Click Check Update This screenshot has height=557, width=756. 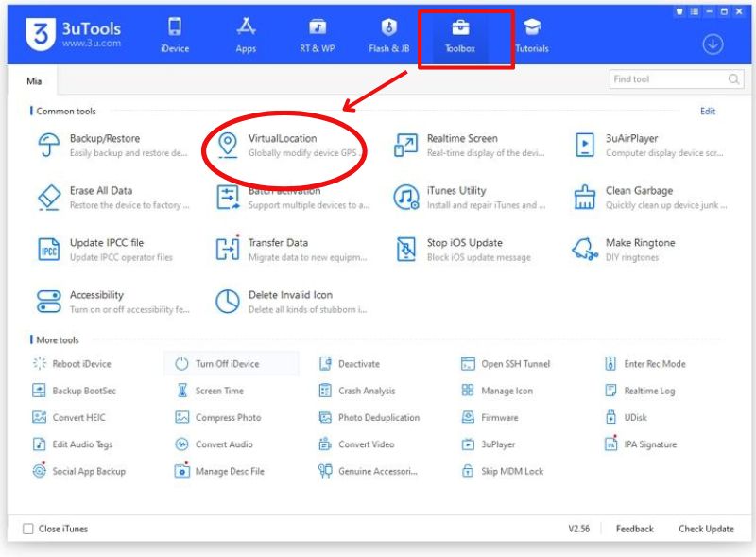[706, 529]
